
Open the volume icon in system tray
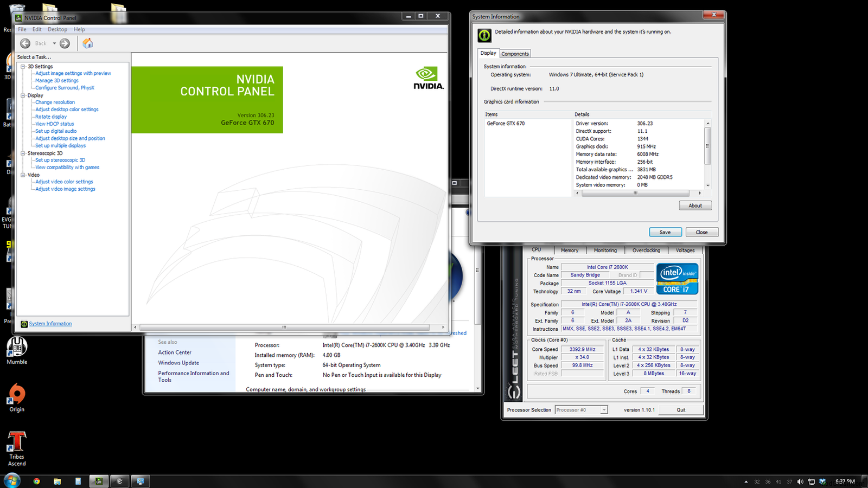(800, 481)
